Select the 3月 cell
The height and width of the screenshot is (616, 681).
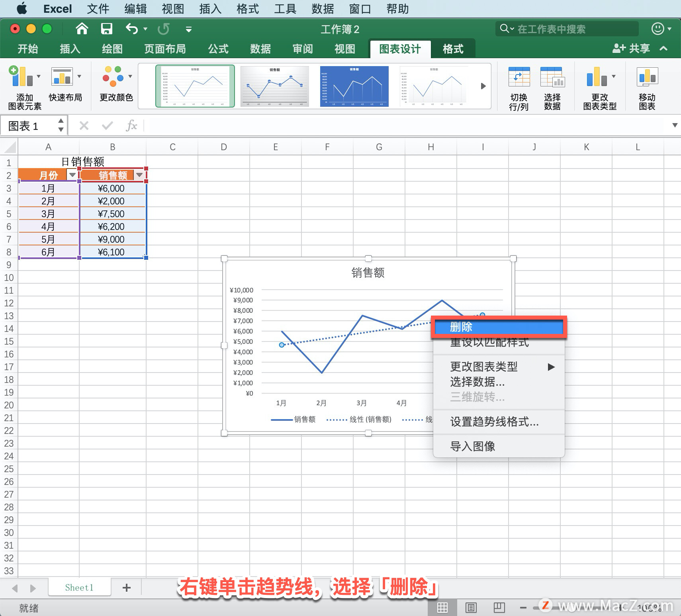pyautogui.click(x=49, y=214)
